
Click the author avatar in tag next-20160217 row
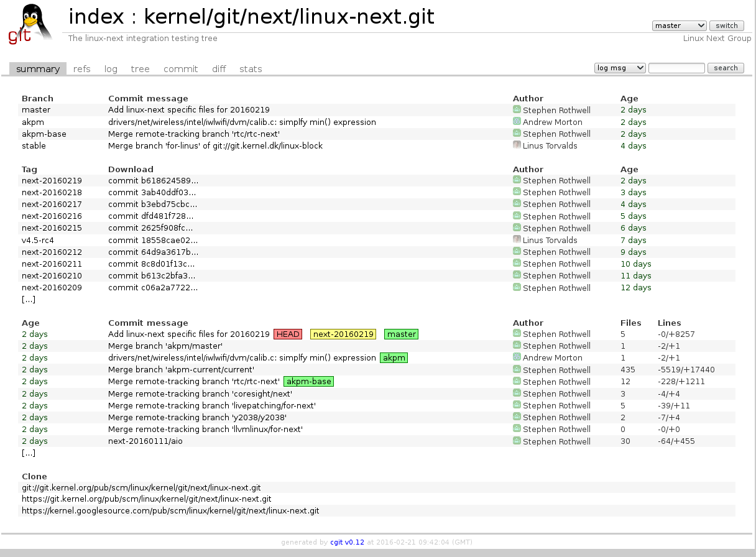[x=517, y=204]
